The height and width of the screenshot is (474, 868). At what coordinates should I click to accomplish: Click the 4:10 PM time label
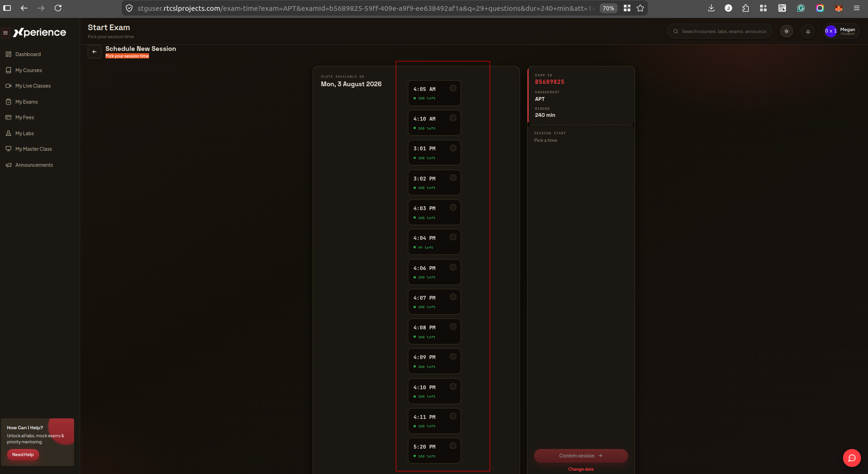tap(424, 387)
